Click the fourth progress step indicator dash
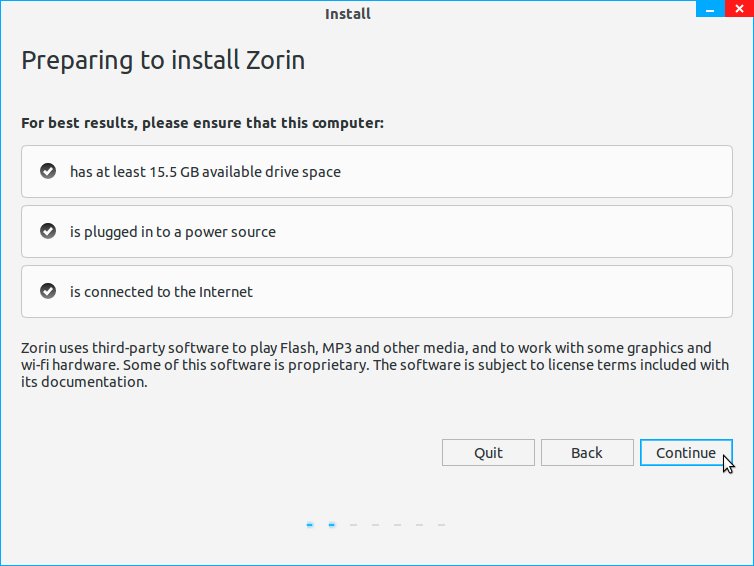Image resolution: width=754 pixels, height=566 pixels. pos(376,524)
